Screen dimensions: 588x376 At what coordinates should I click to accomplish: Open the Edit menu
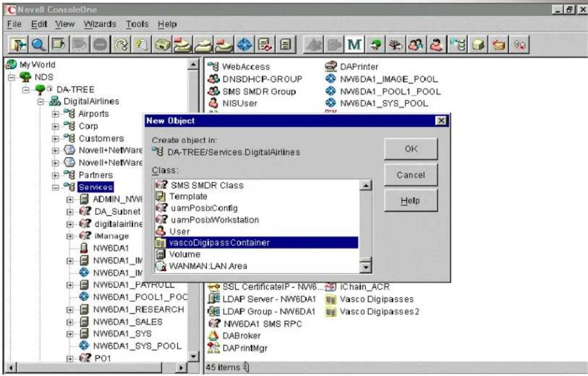[39, 24]
